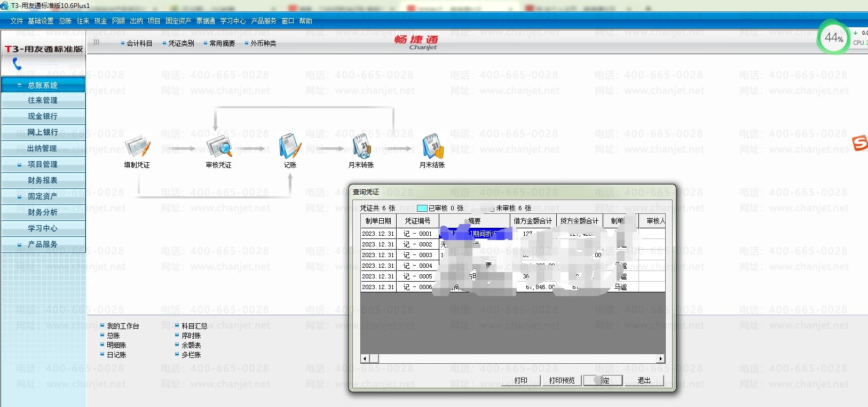Click the 退出 button in dialog
This screenshot has width=868, height=407.
point(644,380)
